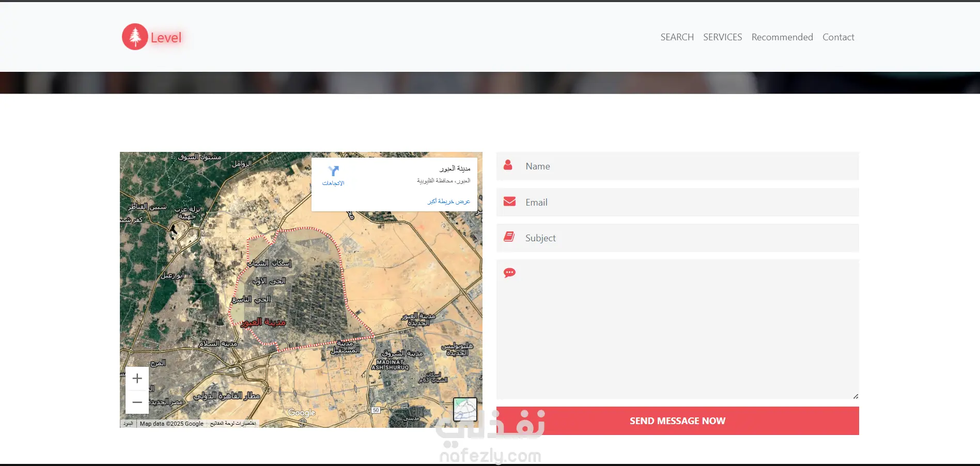
Task: Focus the Subject input field
Action: pyautogui.click(x=677, y=238)
